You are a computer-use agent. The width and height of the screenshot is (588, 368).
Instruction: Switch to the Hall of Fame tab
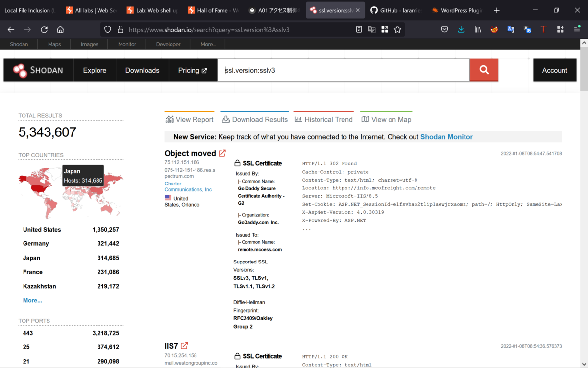point(213,10)
